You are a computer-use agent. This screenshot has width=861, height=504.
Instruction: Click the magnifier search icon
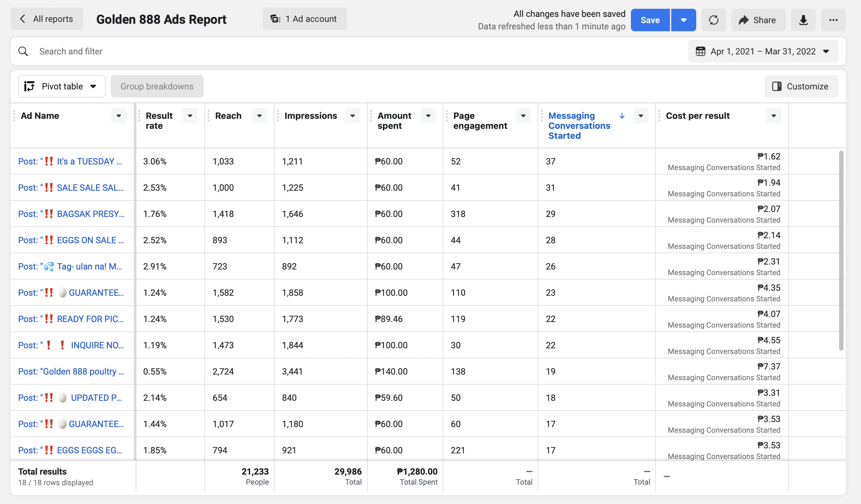(x=23, y=51)
